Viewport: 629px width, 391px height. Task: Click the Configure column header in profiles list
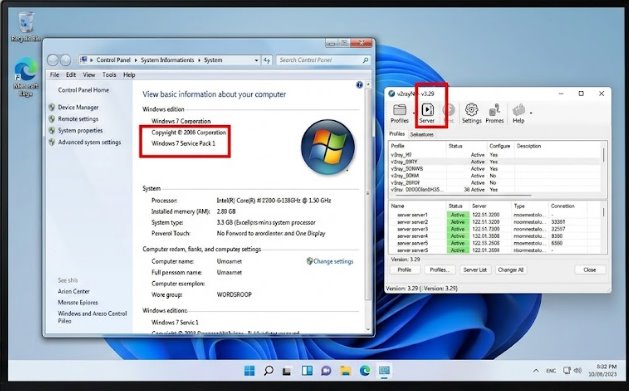pos(500,146)
